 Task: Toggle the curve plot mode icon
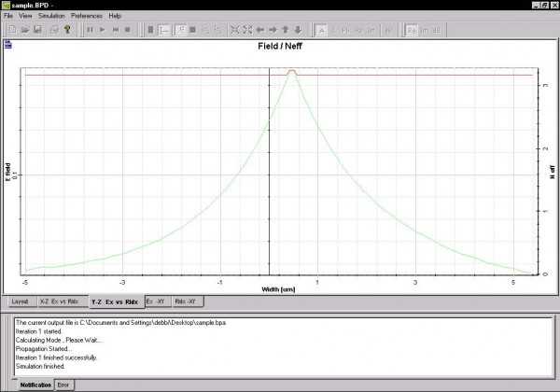click(181, 30)
